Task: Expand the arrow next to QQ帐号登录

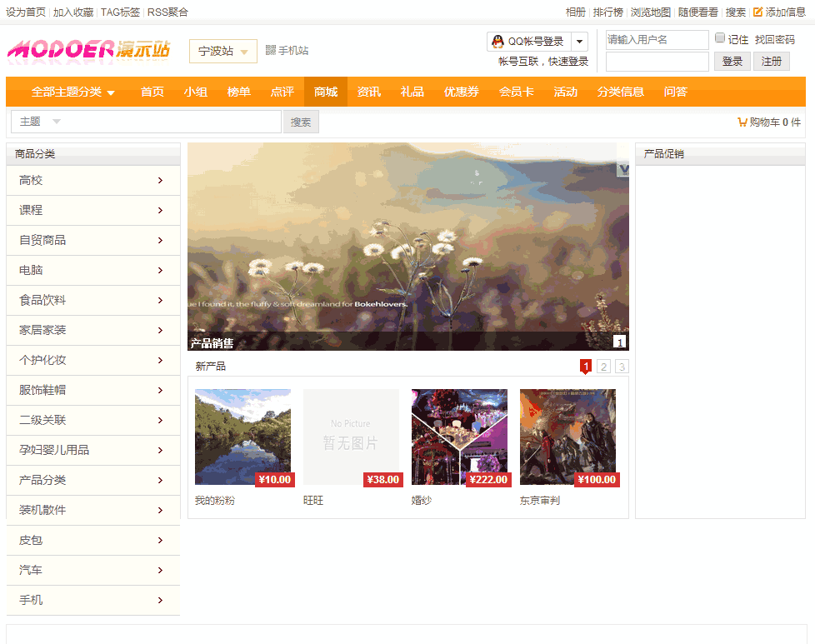Action: coord(580,42)
